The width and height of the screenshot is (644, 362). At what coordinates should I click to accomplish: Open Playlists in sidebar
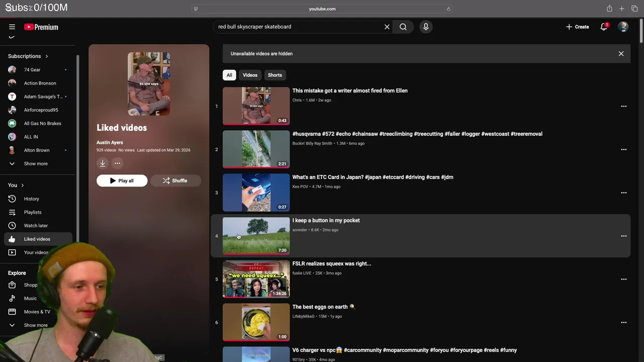point(38,212)
